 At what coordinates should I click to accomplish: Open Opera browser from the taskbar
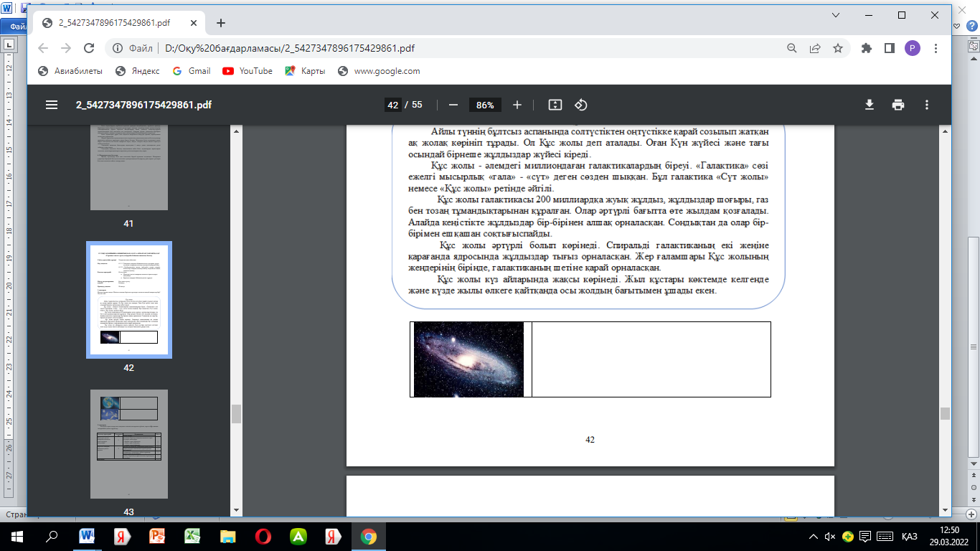263,536
